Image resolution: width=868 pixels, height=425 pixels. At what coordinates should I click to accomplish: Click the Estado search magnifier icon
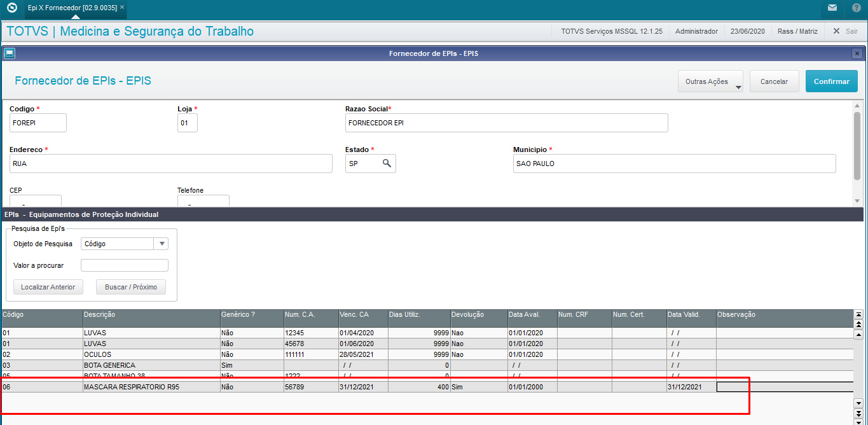click(x=387, y=164)
